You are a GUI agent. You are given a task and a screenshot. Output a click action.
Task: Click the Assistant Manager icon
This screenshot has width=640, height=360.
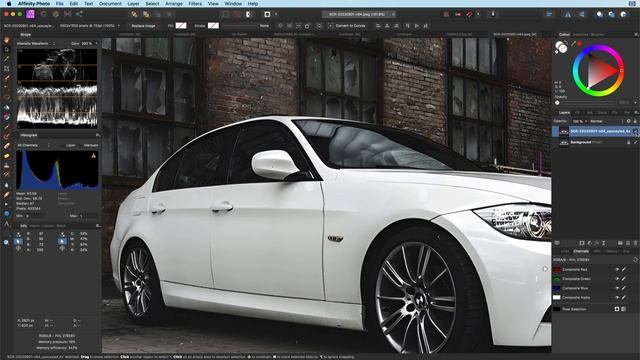493,14
